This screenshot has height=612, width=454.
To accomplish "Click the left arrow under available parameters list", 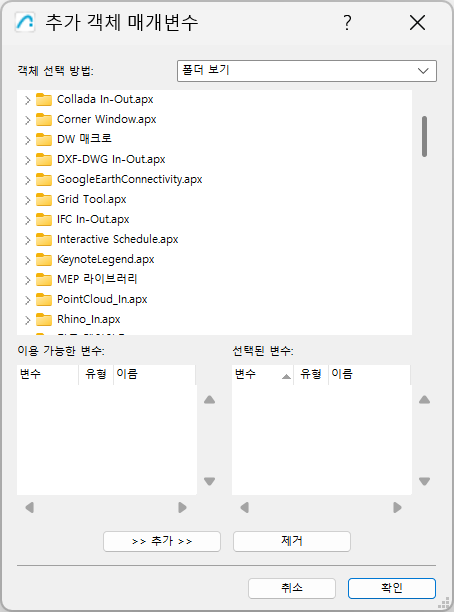I will tap(30, 507).
